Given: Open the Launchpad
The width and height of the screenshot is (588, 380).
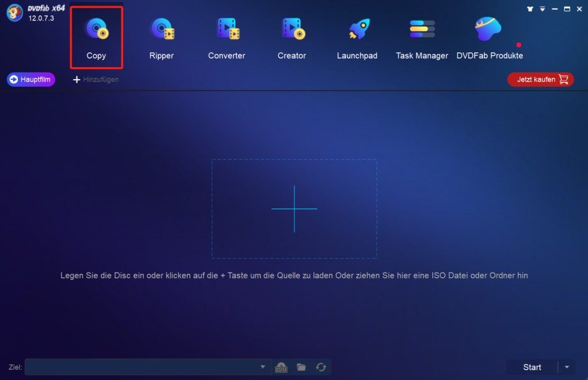Looking at the screenshot, I should point(357,38).
